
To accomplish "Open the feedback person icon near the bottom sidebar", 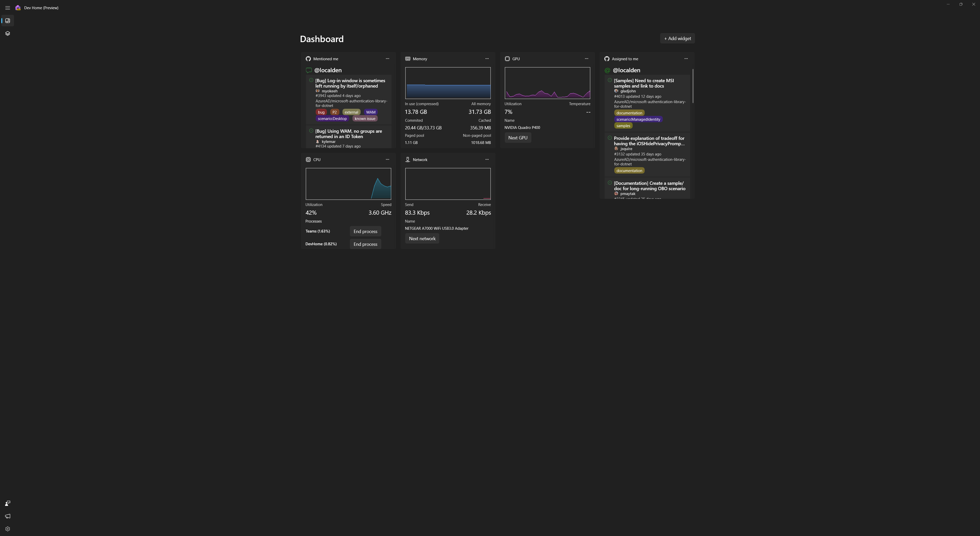I will pos(7,503).
